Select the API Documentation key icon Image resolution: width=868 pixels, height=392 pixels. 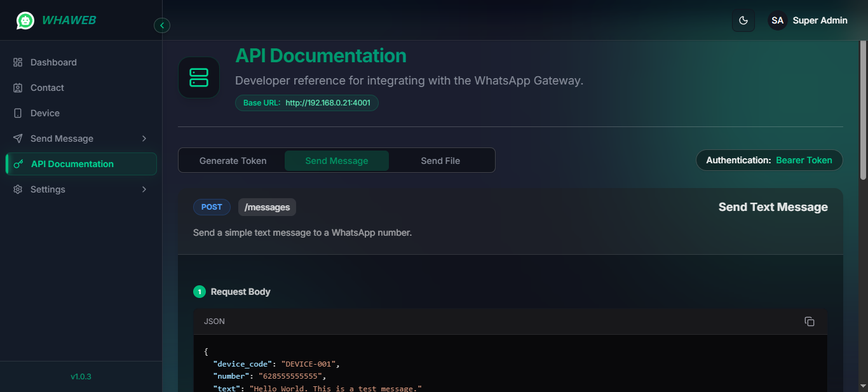(x=18, y=163)
